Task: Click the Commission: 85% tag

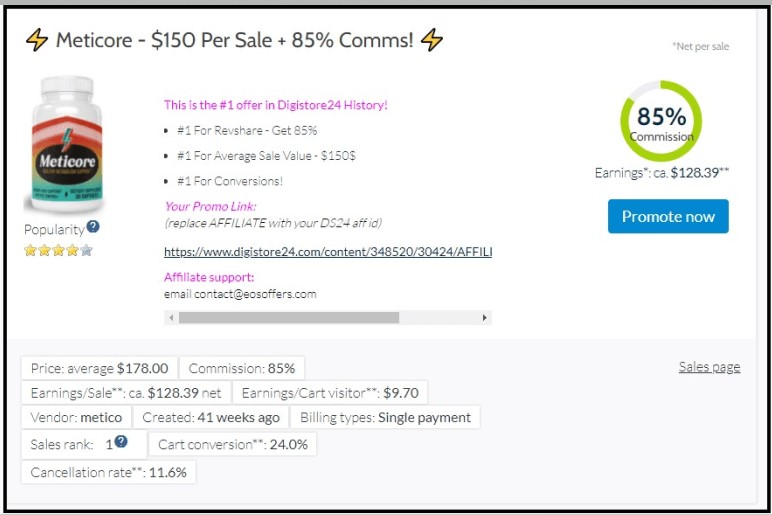Action: [242, 368]
